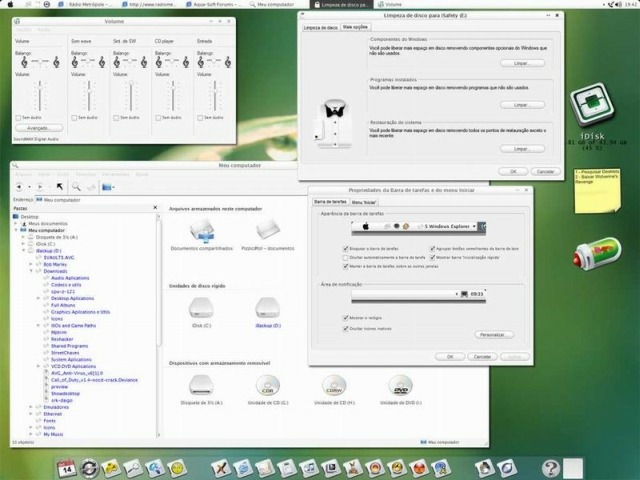This screenshot has height=480, width=640.
Task: Expand Bob Marley folder node
Action: pos(31,264)
